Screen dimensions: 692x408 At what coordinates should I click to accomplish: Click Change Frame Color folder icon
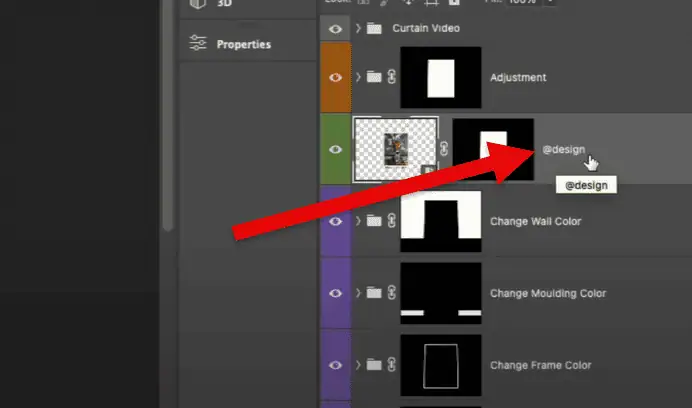click(x=374, y=365)
